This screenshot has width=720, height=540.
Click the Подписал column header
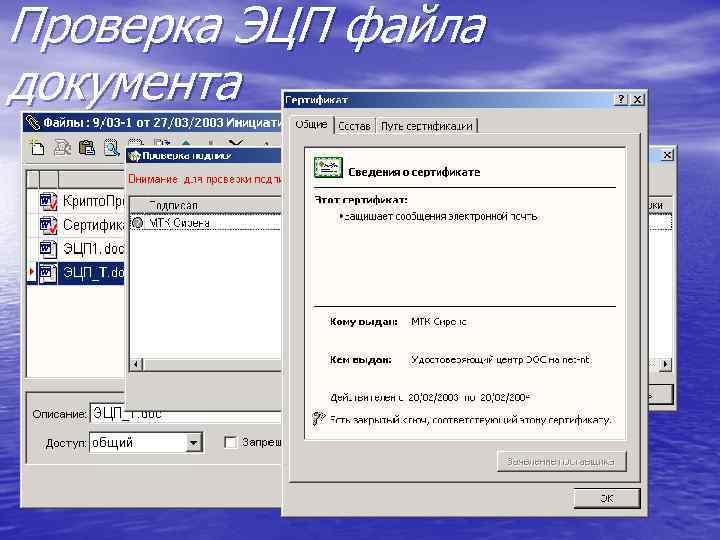pyautogui.click(x=206, y=205)
